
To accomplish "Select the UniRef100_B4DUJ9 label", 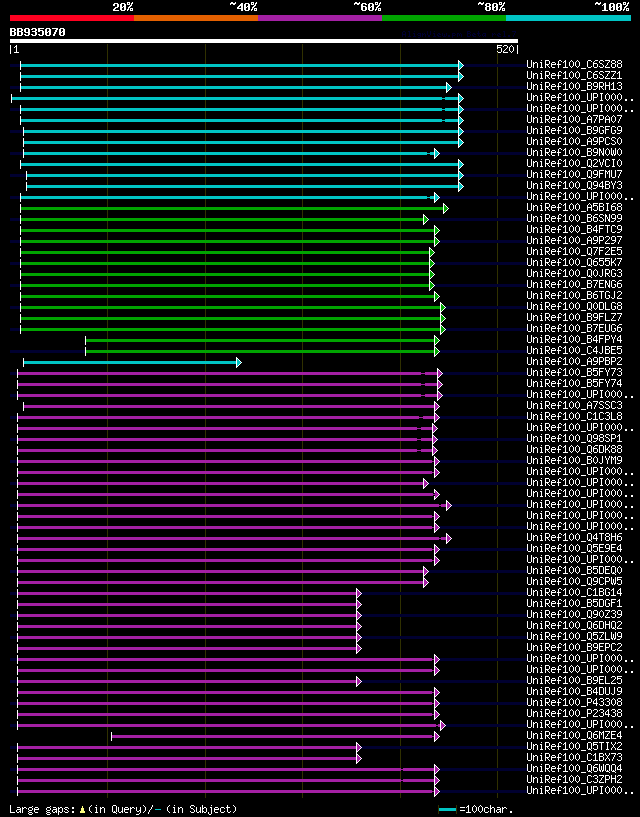I will click(574, 691).
